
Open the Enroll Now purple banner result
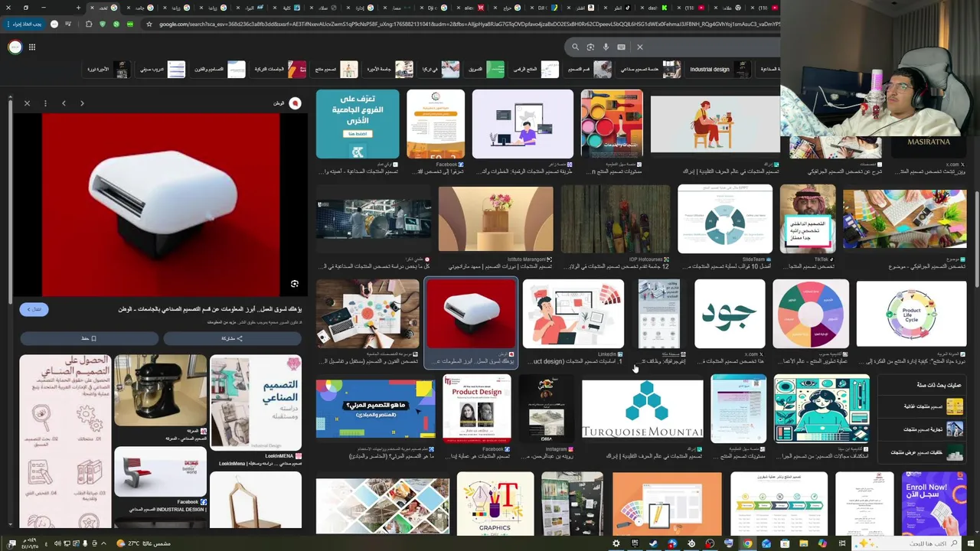click(934, 504)
